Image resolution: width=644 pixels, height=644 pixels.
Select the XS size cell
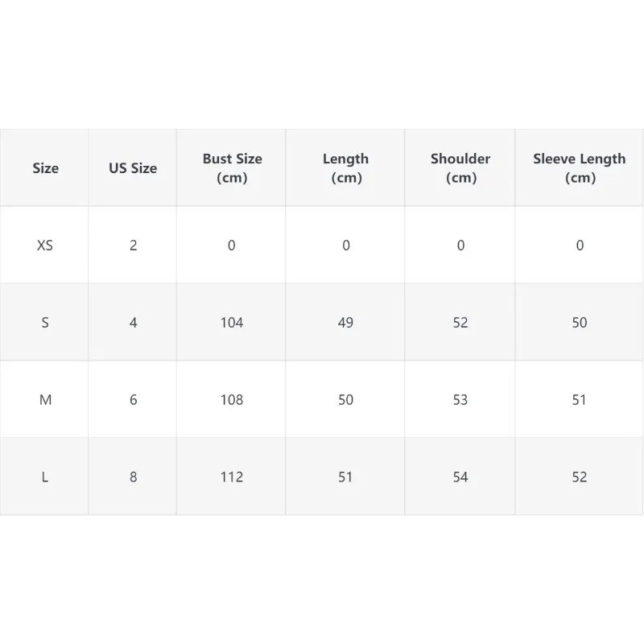point(45,246)
